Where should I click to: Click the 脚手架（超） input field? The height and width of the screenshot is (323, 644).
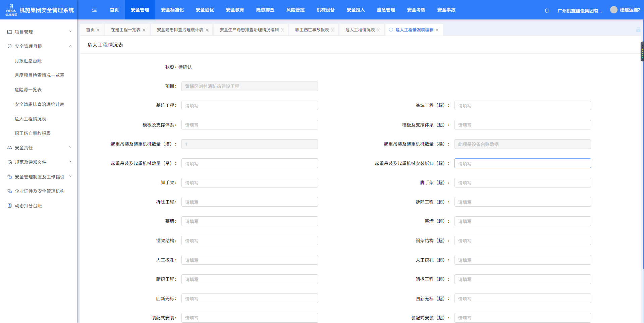coord(522,183)
